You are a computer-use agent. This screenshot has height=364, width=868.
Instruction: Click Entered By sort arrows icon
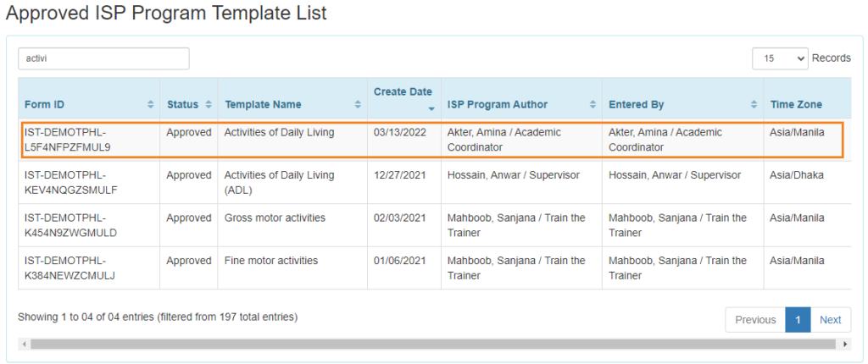point(754,105)
